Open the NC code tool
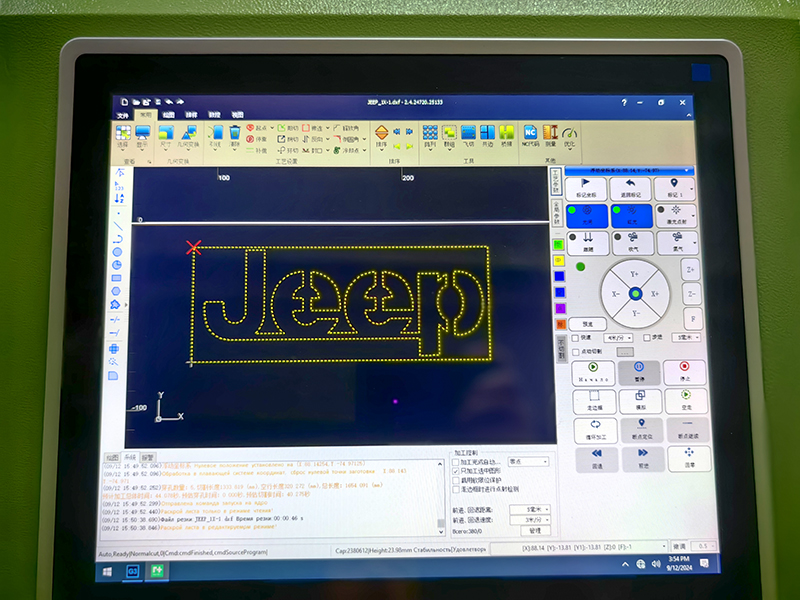The height and width of the screenshot is (600, 800). click(531, 137)
